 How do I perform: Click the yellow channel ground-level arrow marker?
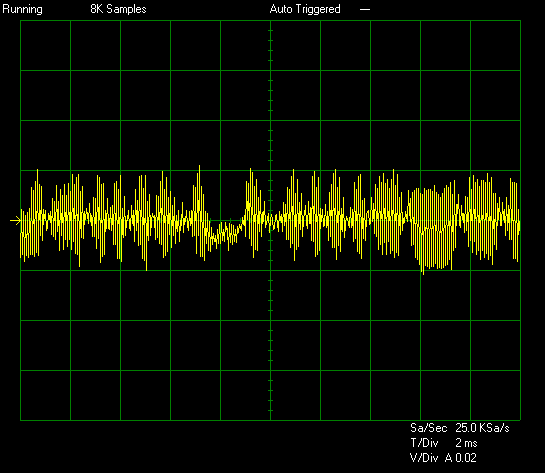pos(15,220)
